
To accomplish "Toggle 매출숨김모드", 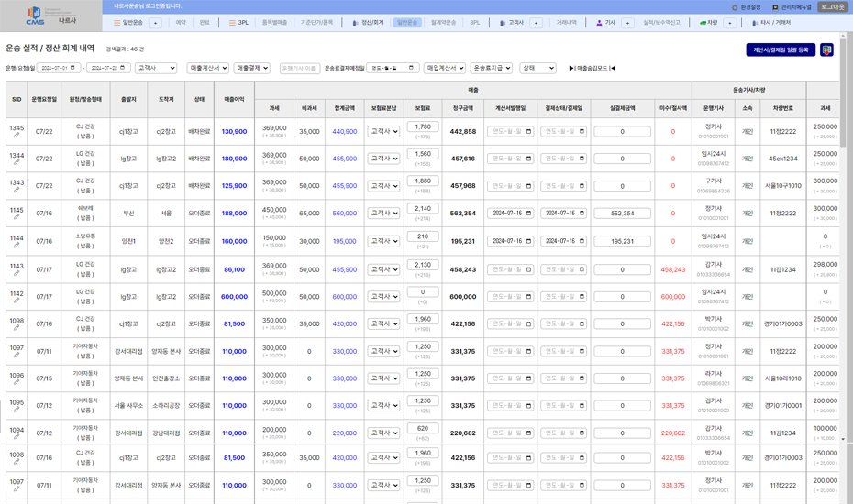I will 592,68.
